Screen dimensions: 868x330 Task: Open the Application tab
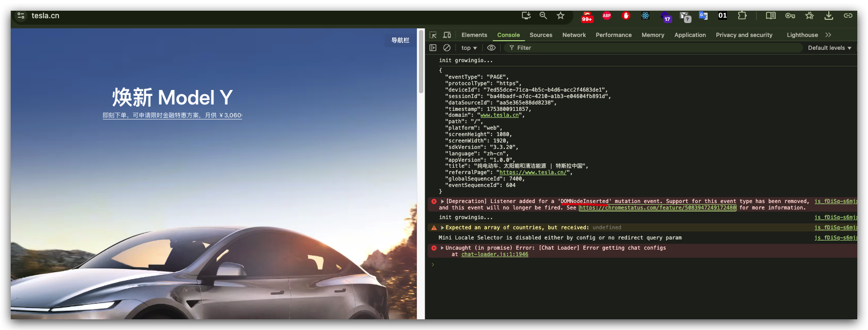(690, 35)
